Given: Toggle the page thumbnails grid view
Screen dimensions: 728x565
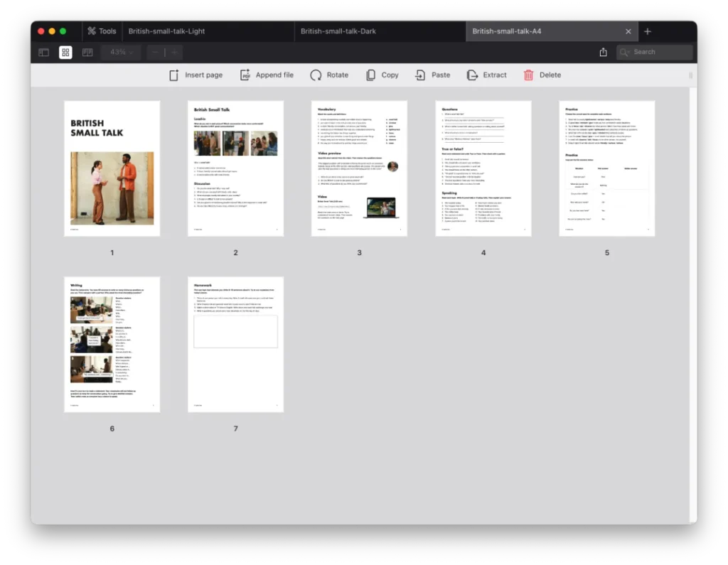Looking at the screenshot, I should pyautogui.click(x=65, y=52).
